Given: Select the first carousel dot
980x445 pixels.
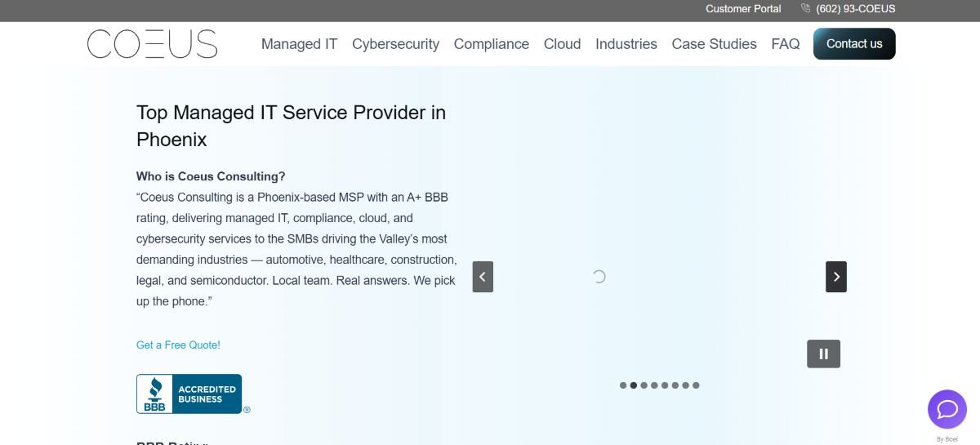Looking at the screenshot, I should pos(623,385).
